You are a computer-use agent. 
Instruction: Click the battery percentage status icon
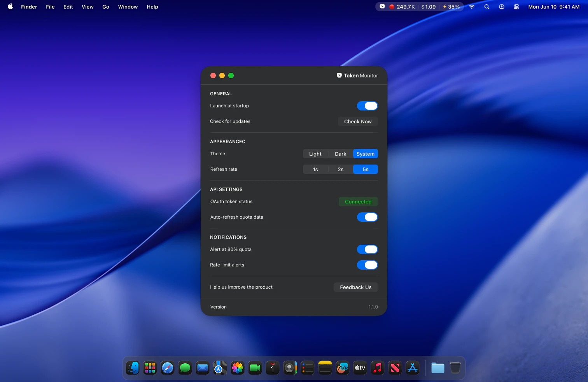(451, 7)
